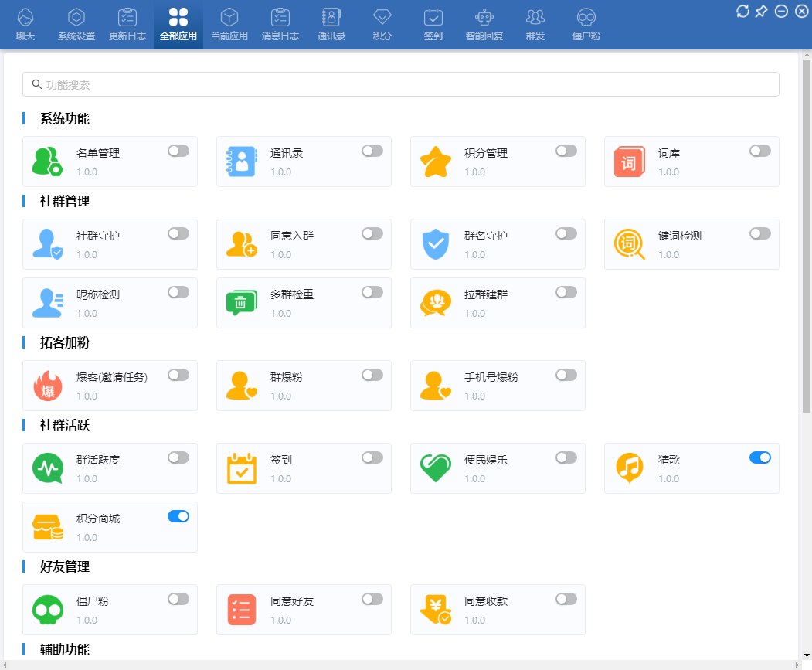Image resolution: width=812 pixels, height=670 pixels.
Task: Click the 名单管理 green user icon
Action: [x=47, y=162]
